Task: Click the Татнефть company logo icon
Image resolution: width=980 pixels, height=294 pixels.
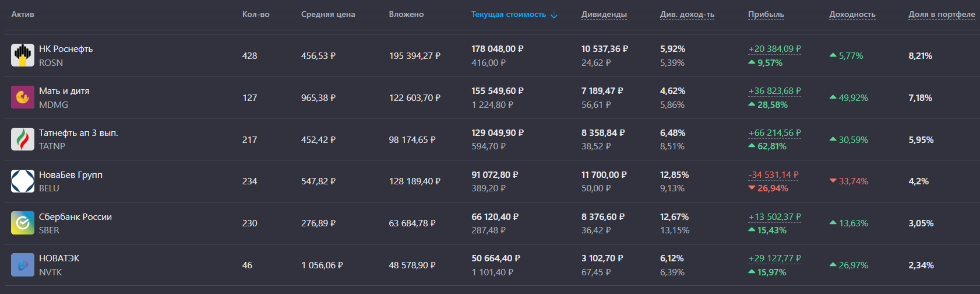Action: coord(23,139)
